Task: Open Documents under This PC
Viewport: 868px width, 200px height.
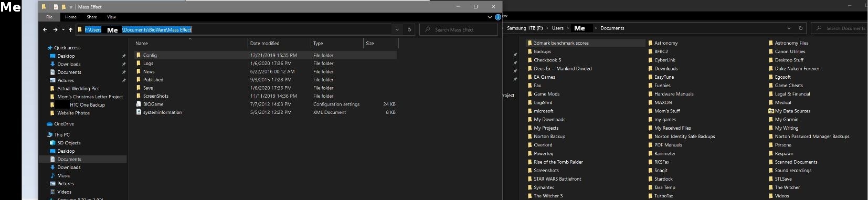Action: tap(69, 159)
